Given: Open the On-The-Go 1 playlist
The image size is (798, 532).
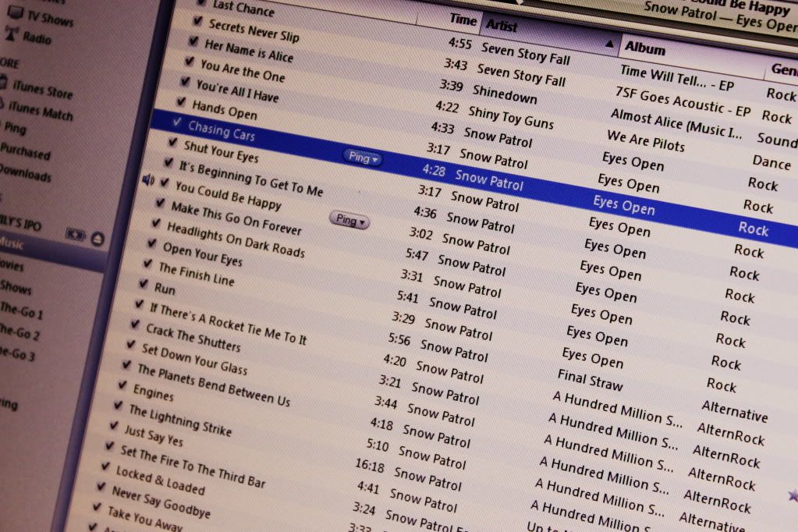Looking at the screenshot, I should pyautogui.click(x=21, y=310).
